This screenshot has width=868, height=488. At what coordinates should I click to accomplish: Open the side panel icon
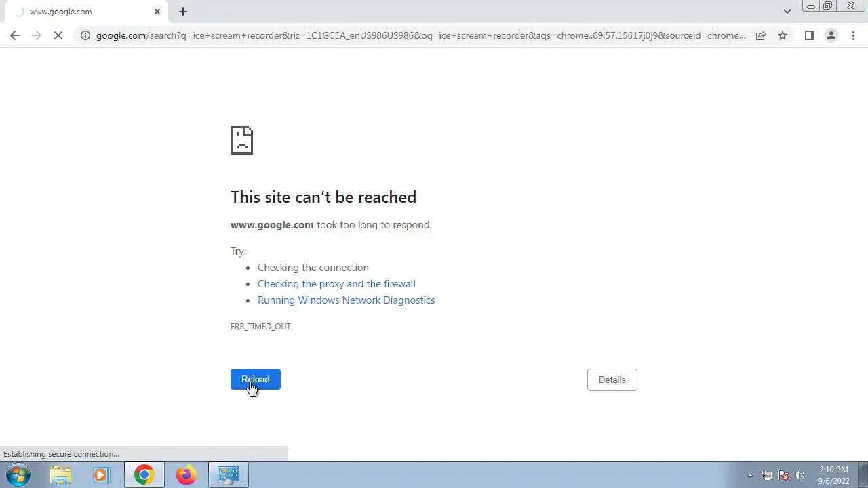tap(810, 35)
